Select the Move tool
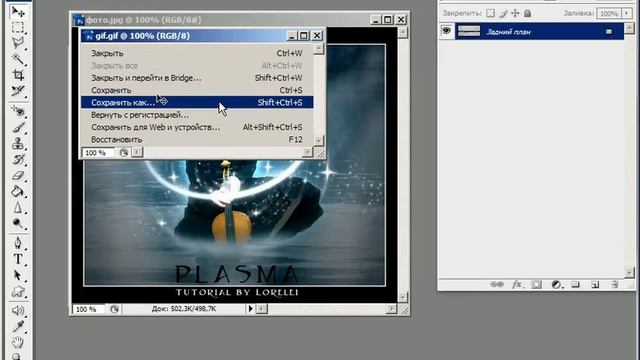The image size is (640, 360). (18, 11)
